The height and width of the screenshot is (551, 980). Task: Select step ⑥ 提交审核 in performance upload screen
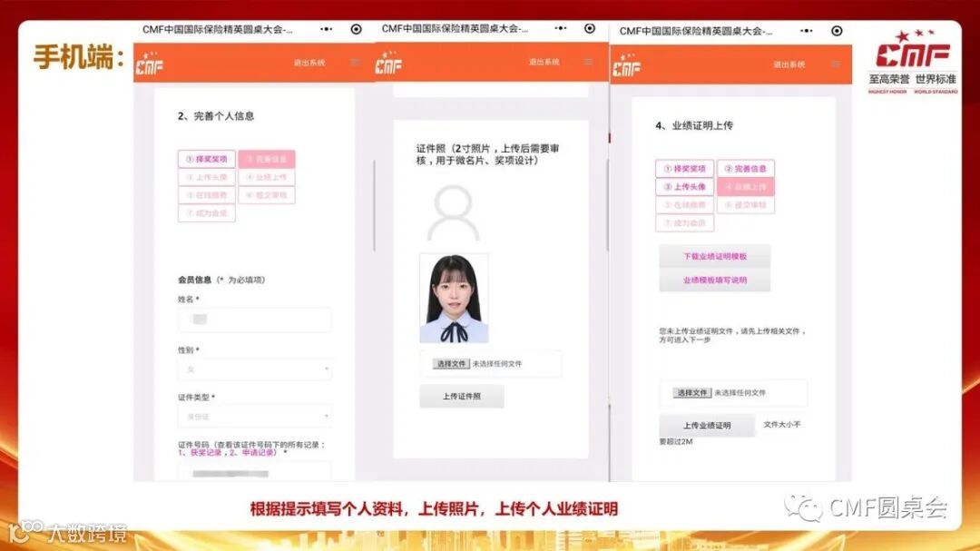[x=746, y=205]
